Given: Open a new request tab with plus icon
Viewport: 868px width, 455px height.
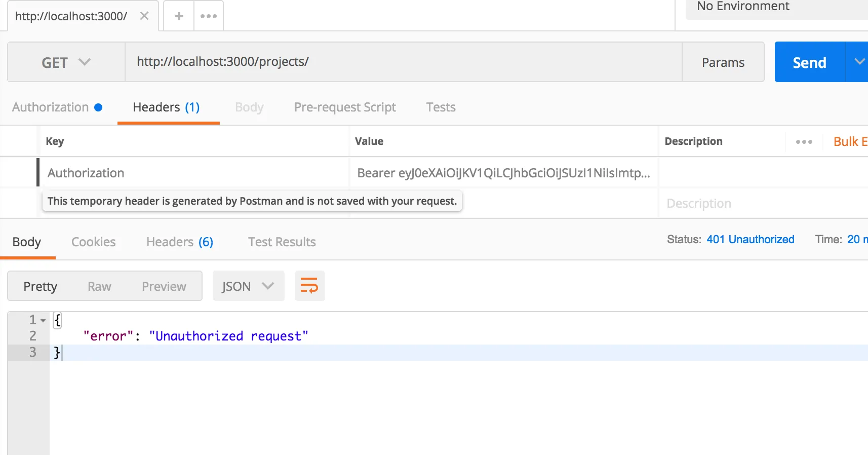Looking at the screenshot, I should pos(179,16).
